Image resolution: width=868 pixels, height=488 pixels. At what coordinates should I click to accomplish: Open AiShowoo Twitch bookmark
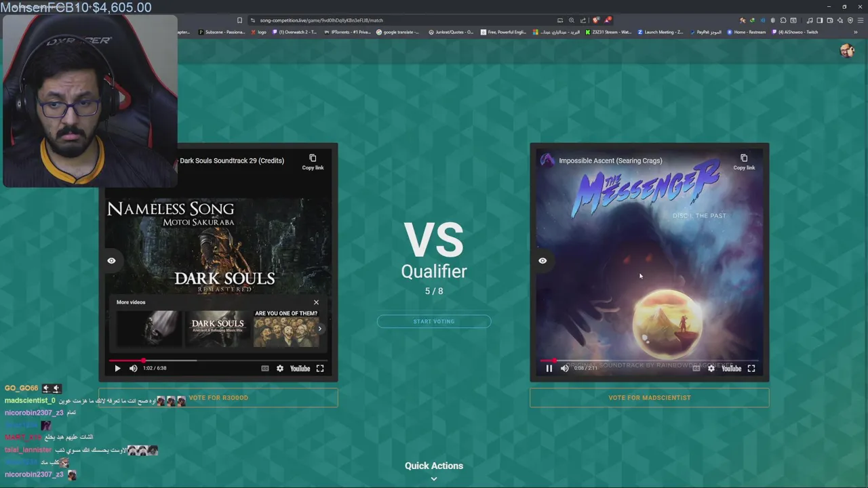click(795, 32)
